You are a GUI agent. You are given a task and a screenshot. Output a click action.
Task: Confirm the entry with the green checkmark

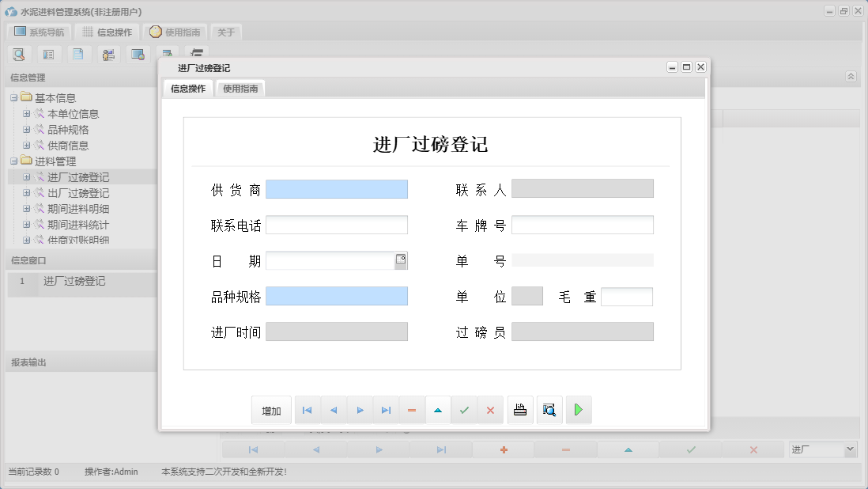pos(464,409)
